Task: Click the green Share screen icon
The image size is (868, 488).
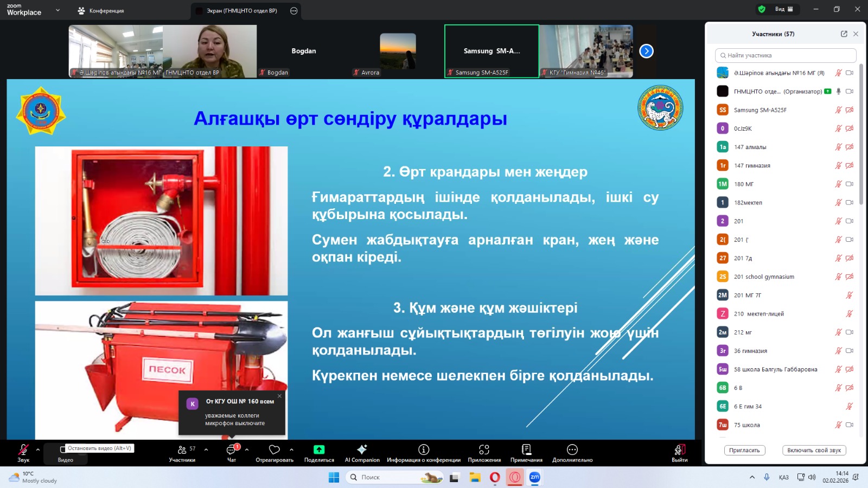Action: pyautogui.click(x=319, y=450)
